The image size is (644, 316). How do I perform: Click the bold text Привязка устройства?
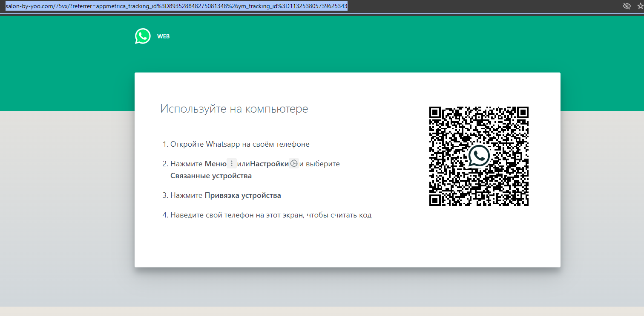click(243, 196)
